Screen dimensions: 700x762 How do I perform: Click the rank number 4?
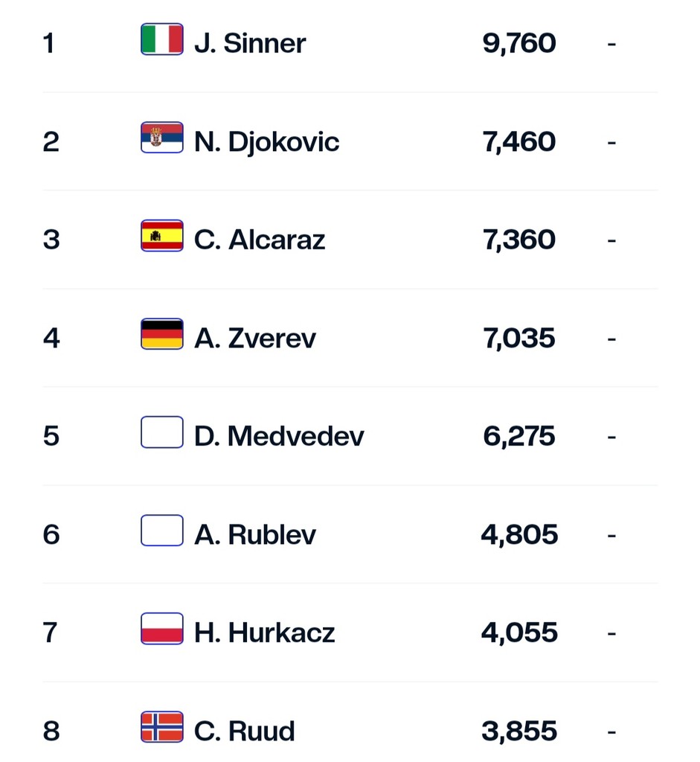pyautogui.click(x=51, y=339)
